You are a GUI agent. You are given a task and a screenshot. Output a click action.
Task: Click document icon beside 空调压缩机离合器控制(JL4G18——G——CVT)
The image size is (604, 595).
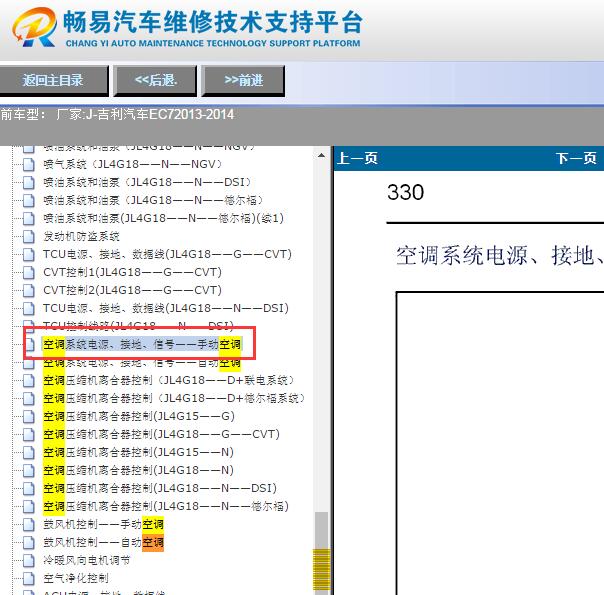tap(29, 434)
